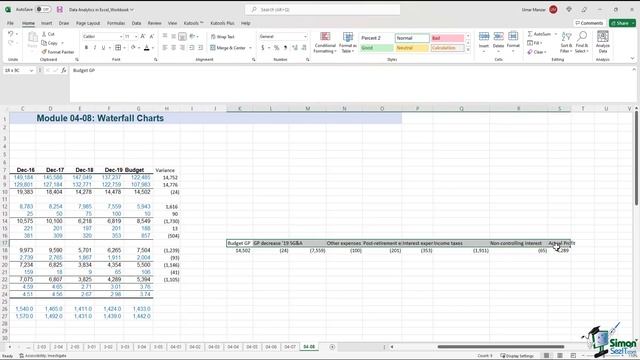The width and height of the screenshot is (640, 360).
Task: Apply the Neutral cell style
Action: tap(412, 48)
